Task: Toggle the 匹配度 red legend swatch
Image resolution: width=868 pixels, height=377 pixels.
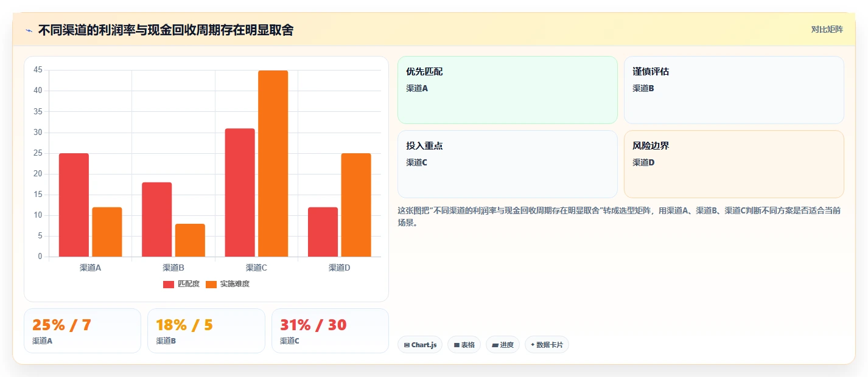Action: 169,285
